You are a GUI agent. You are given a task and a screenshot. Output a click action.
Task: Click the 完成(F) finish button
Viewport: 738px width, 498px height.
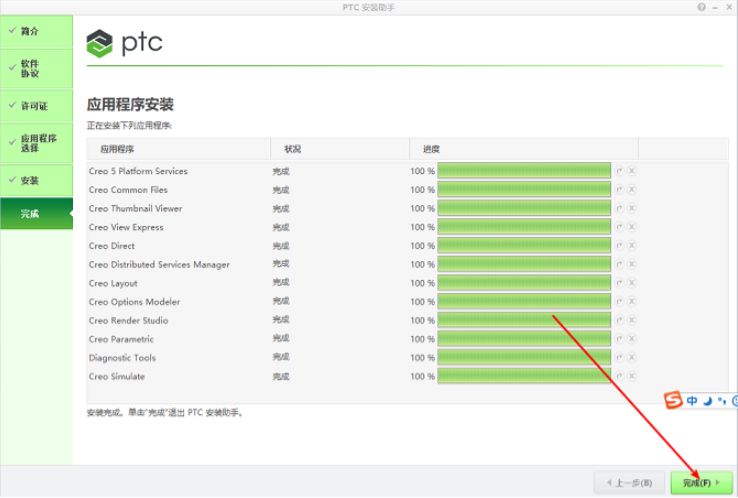click(701, 482)
